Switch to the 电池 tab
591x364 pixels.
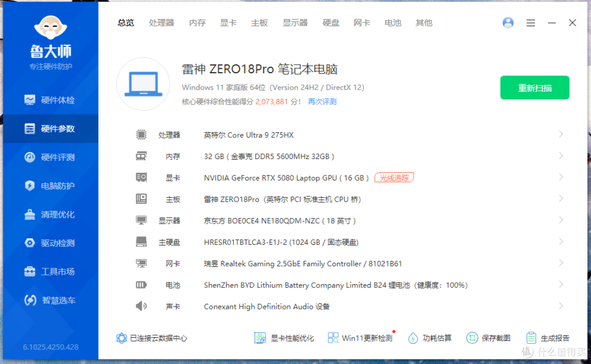click(393, 23)
